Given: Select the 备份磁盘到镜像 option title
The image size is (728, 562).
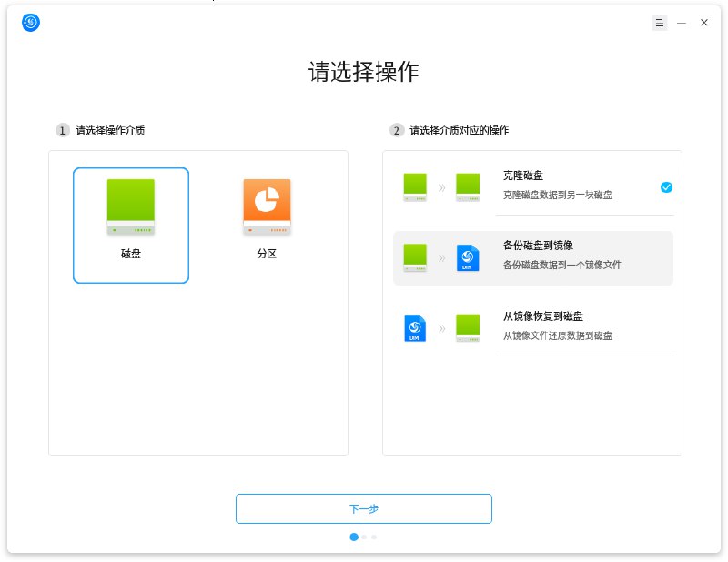Looking at the screenshot, I should tap(538, 245).
